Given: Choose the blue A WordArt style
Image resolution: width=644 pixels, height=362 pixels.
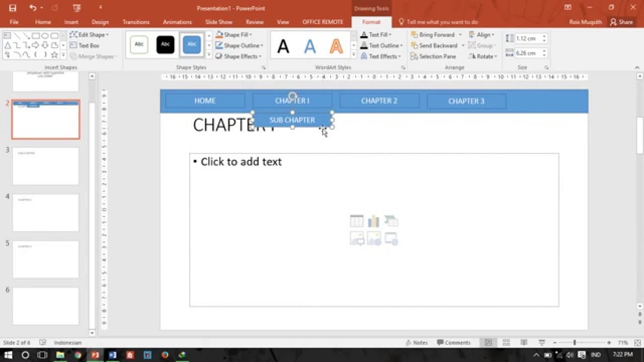Looking at the screenshot, I should pyautogui.click(x=310, y=46).
